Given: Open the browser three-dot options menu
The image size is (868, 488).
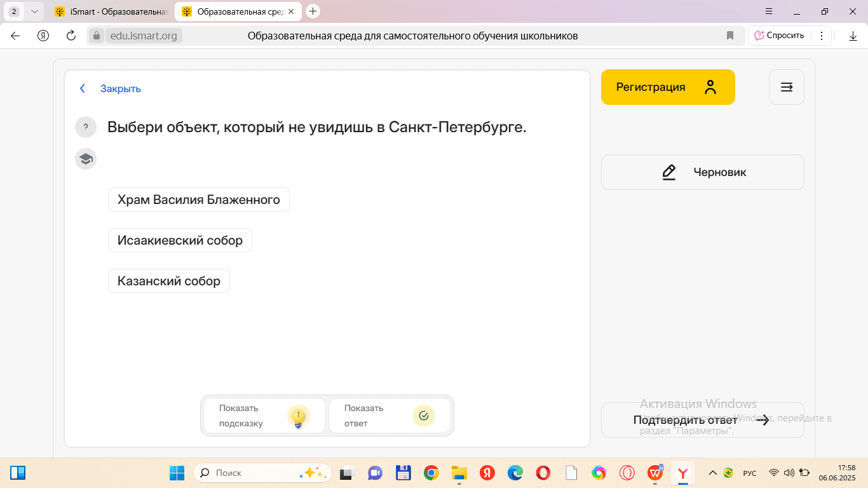Looking at the screenshot, I should tap(822, 36).
